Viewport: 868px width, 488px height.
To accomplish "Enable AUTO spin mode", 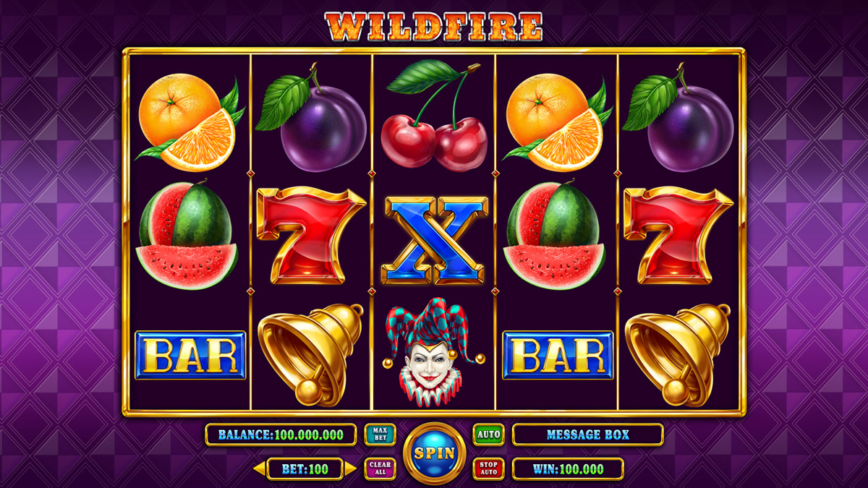I will (x=489, y=435).
